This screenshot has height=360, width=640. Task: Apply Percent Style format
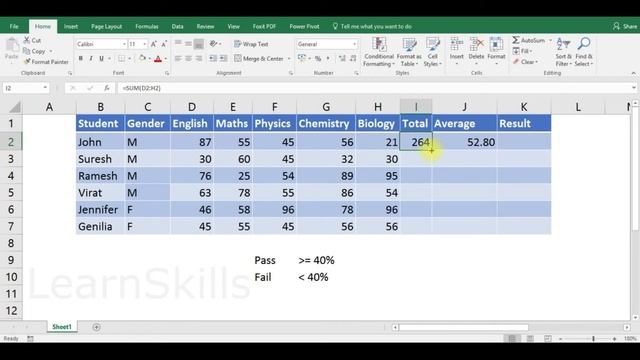click(318, 59)
